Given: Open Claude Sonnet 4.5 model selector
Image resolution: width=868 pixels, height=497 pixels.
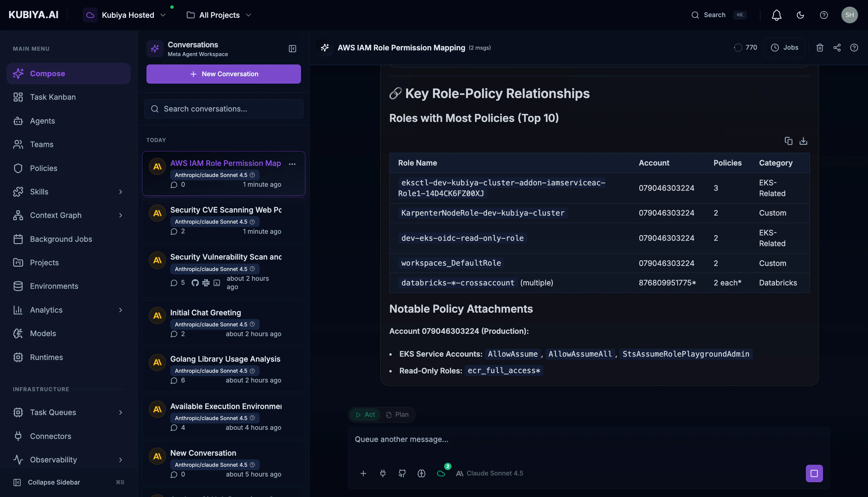Looking at the screenshot, I should tap(490, 473).
